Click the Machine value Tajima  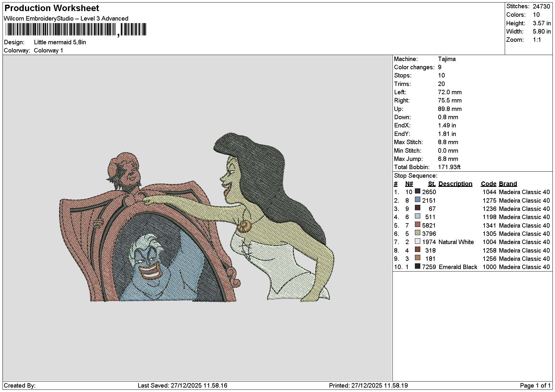click(x=447, y=59)
